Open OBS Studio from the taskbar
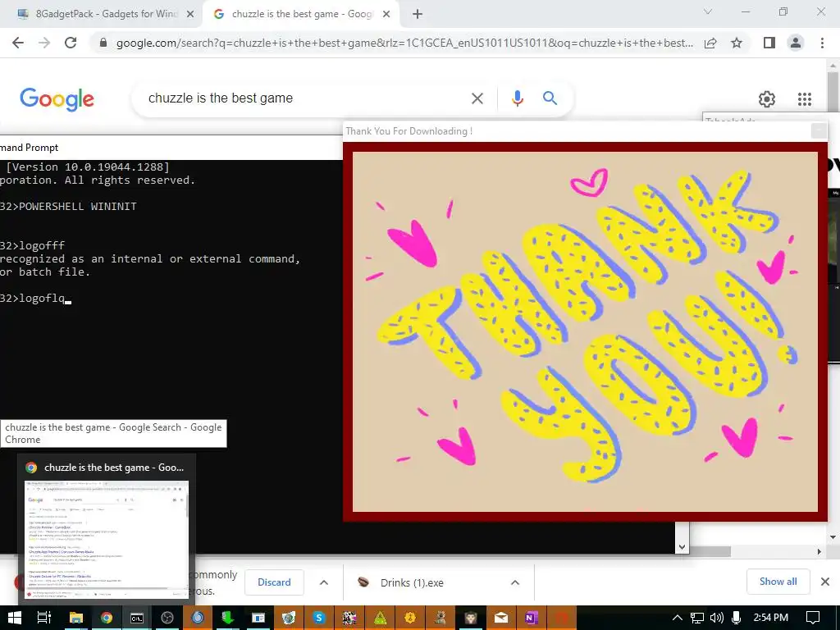 167,618
